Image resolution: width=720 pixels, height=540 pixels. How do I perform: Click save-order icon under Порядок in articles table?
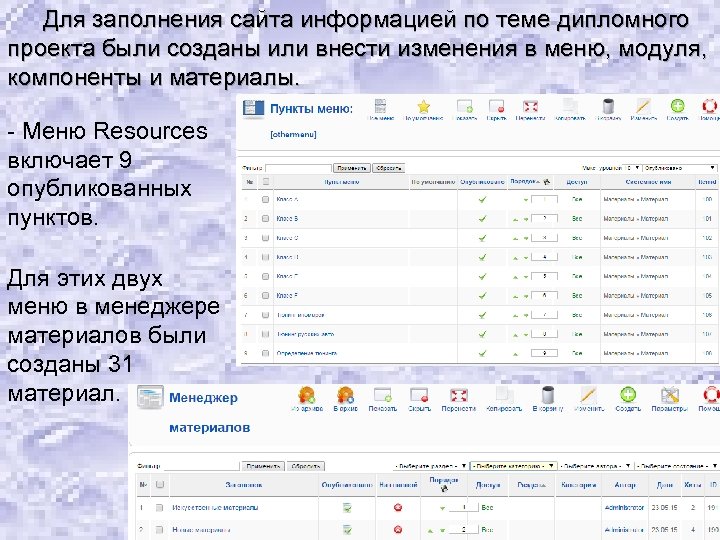point(444,489)
